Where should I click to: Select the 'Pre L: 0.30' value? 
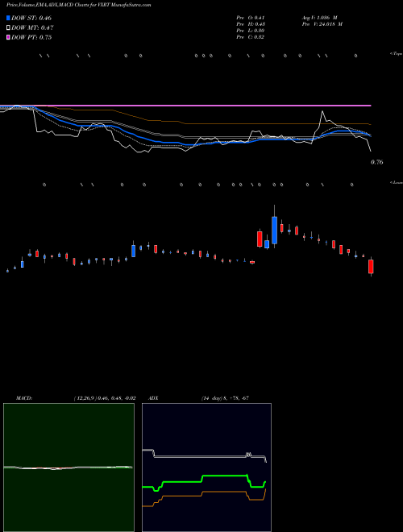[251, 31]
